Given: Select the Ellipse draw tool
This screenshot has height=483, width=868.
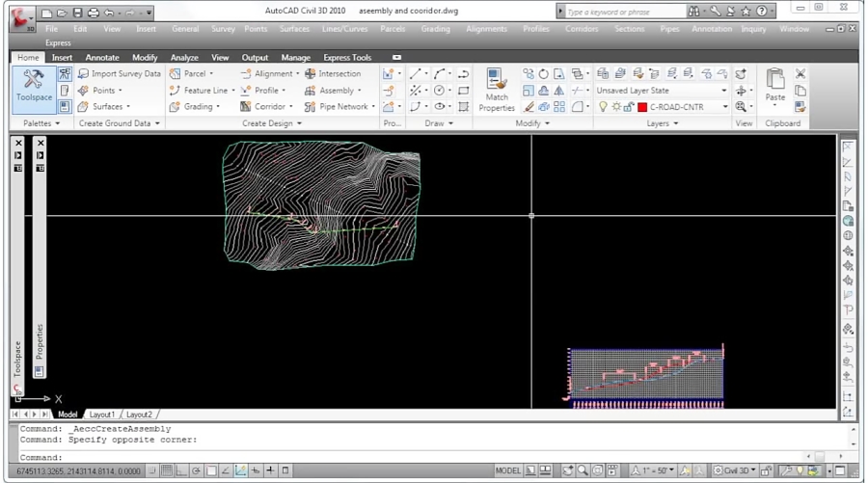Looking at the screenshot, I should coord(440,107).
